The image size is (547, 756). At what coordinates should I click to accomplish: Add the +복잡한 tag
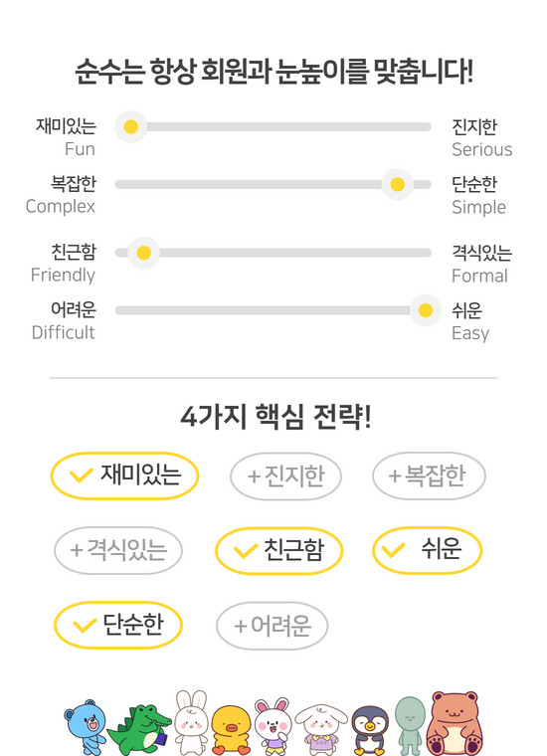pos(429,475)
